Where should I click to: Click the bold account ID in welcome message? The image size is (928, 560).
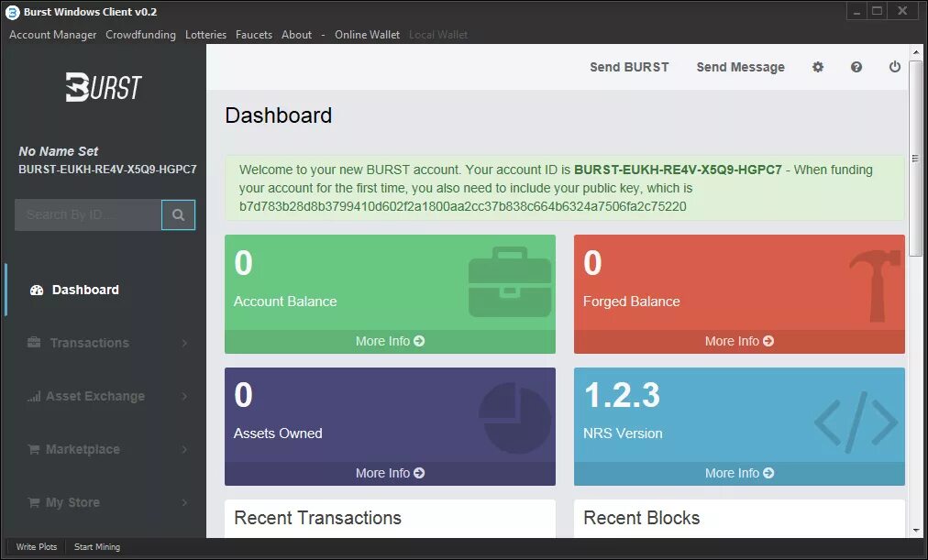pos(678,170)
